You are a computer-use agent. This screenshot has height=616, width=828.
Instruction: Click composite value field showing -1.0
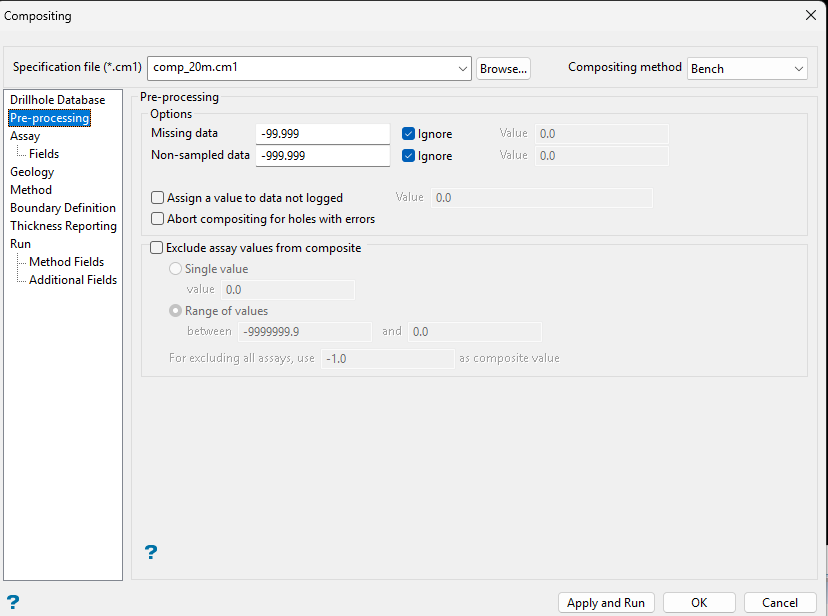coord(388,359)
